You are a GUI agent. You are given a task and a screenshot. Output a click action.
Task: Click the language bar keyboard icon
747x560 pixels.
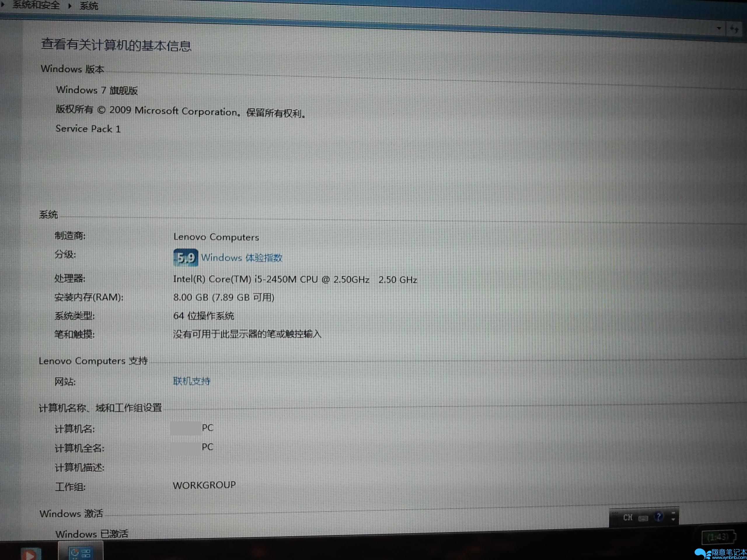click(x=643, y=518)
